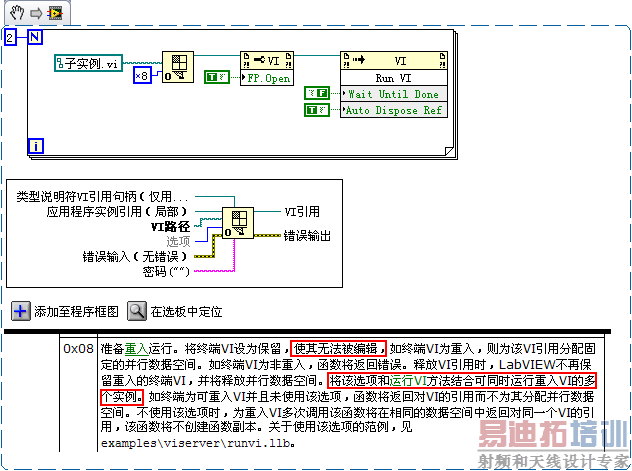Open the 重入 hyperlink
This screenshot has width=632, height=471.
point(136,349)
